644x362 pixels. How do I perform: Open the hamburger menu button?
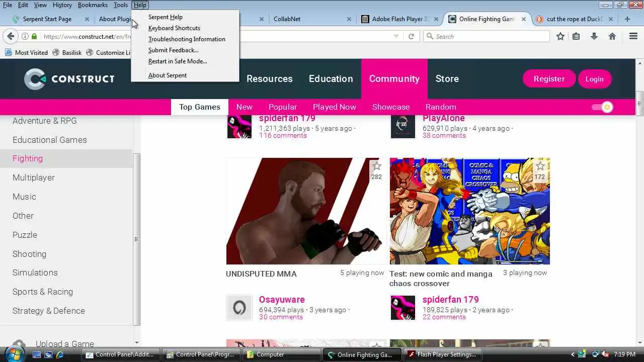pos(633,36)
